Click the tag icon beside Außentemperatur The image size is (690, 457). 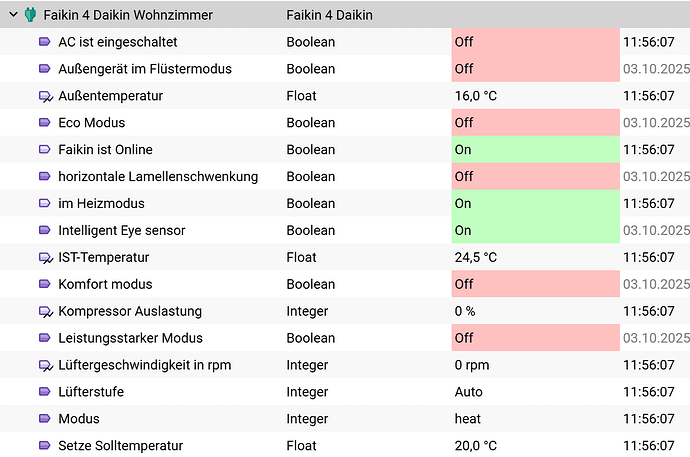44,96
